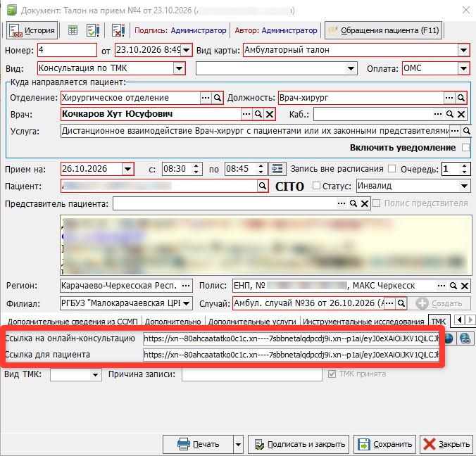Expand the Статус Инвалид dropdown

coord(464,186)
